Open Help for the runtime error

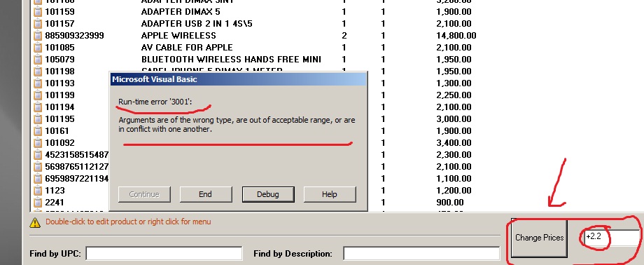click(330, 194)
